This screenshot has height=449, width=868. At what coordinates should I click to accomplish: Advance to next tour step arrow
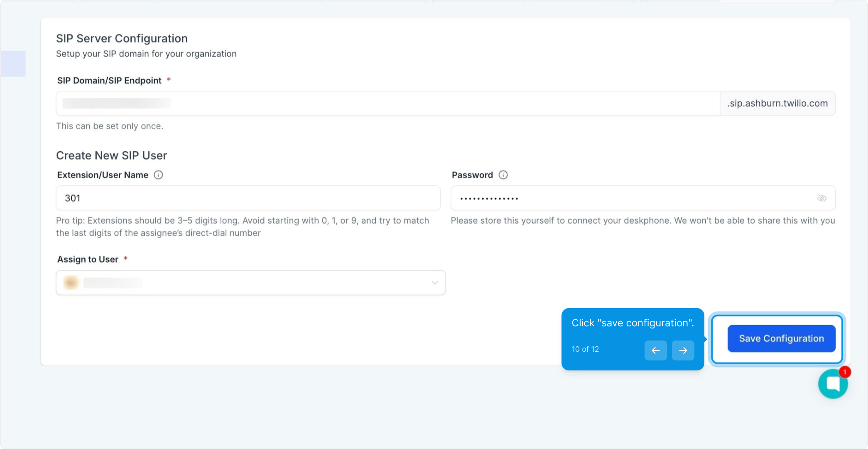(683, 350)
